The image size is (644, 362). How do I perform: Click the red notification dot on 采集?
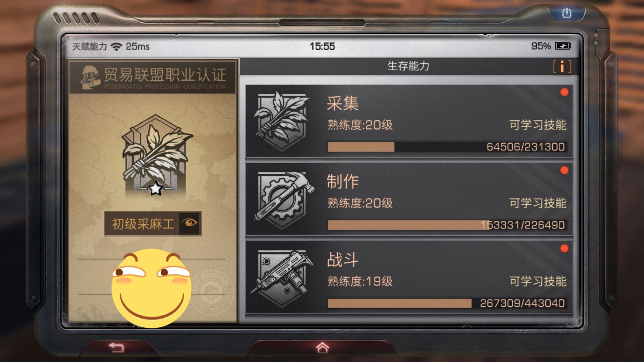[x=564, y=92]
